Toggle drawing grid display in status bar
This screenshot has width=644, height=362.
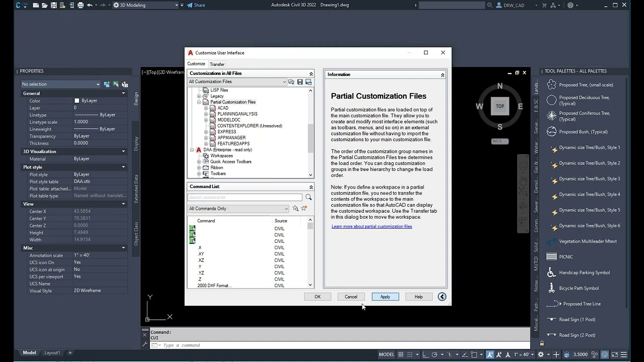(401, 354)
